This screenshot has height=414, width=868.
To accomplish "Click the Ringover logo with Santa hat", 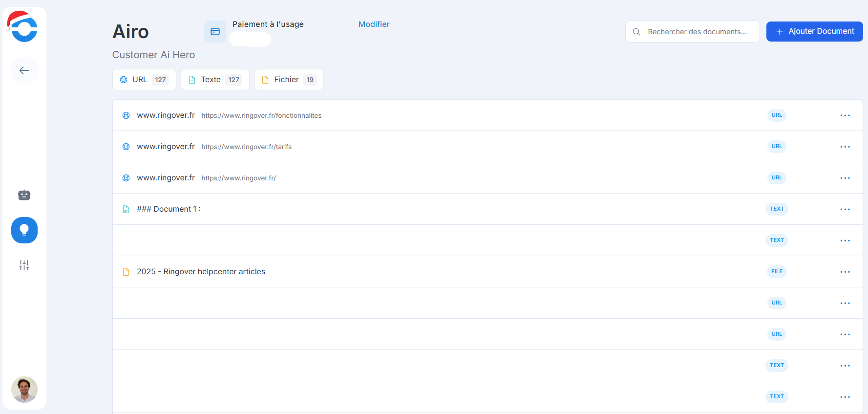I will [22, 27].
